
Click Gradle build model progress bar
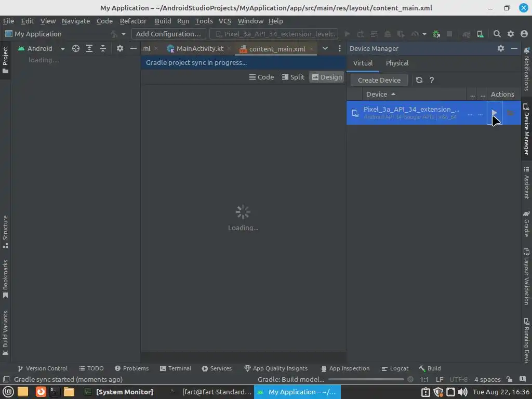coord(366,379)
